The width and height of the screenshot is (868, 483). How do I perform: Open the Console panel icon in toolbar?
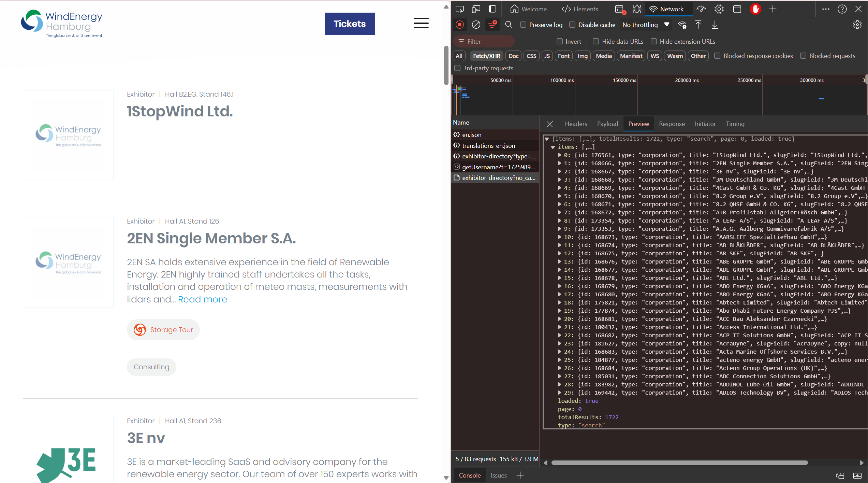pos(620,9)
